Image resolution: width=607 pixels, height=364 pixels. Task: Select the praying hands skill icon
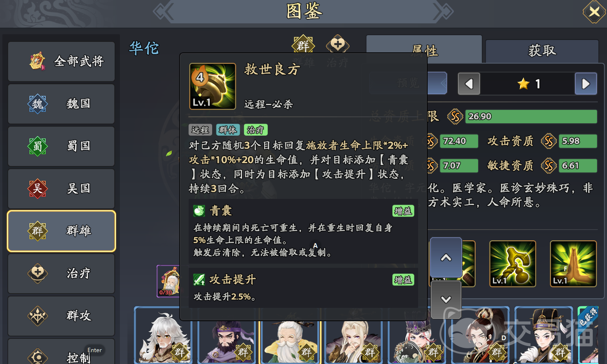click(573, 264)
